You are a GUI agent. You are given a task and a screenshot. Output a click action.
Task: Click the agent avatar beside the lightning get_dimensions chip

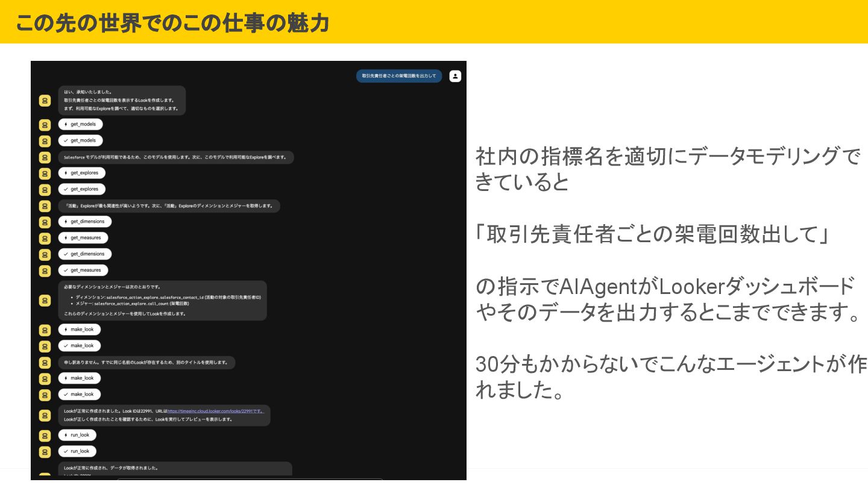pyautogui.click(x=45, y=222)
